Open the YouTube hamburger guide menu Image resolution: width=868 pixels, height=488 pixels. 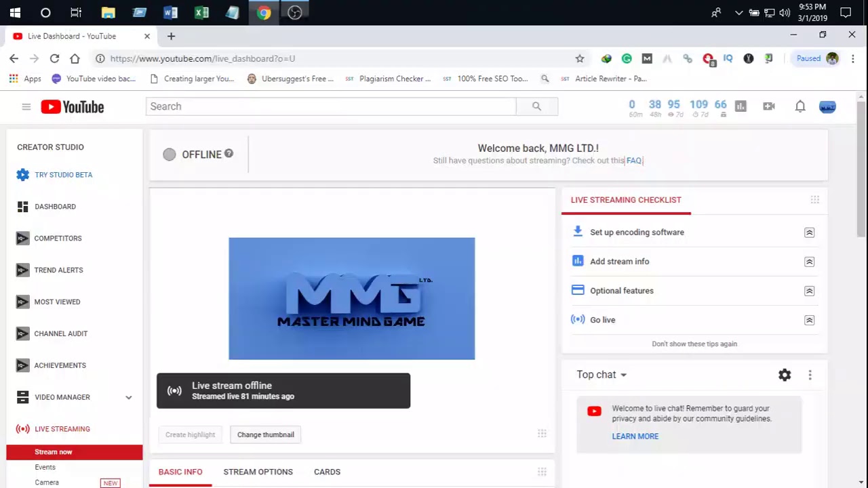[26, 106]
